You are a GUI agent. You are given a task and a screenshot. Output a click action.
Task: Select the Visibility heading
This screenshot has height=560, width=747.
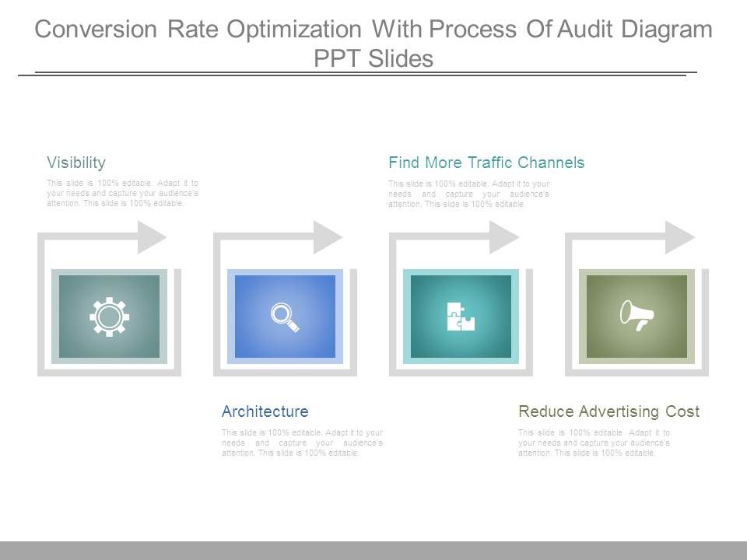click(x=76, y=163)
